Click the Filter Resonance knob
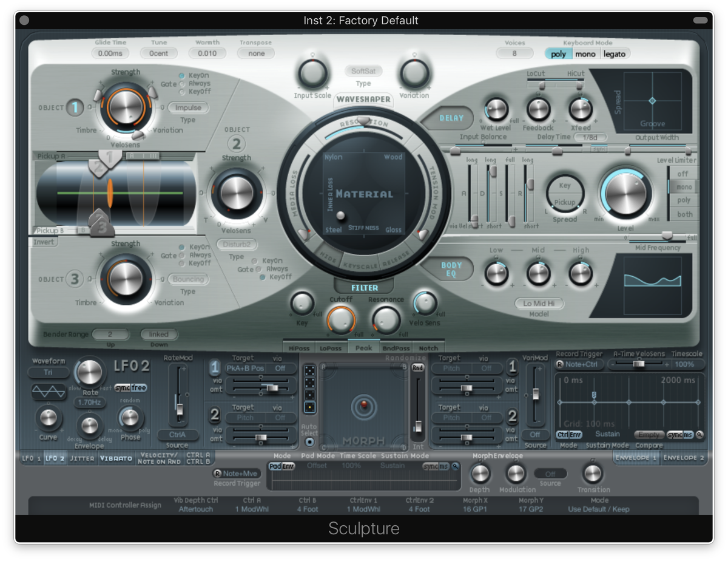728x561 pixels. tap(386, 319)
